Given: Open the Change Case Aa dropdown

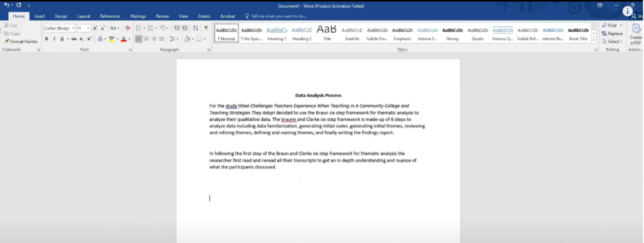Looking at the screenshot, I should point(114,28).
